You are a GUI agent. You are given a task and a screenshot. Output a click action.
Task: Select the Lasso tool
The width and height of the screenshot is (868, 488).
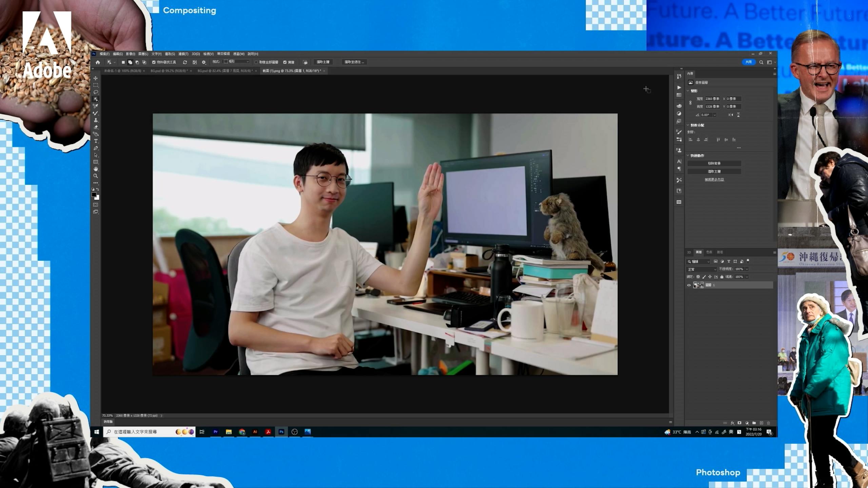96,92
